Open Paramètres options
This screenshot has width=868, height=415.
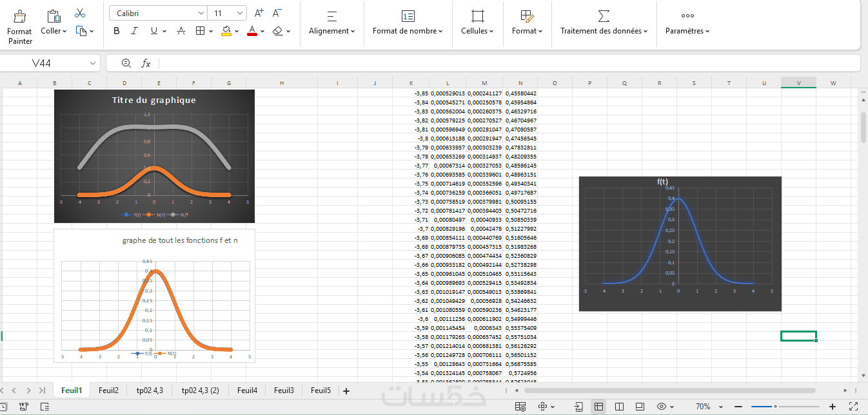(687, 23)
